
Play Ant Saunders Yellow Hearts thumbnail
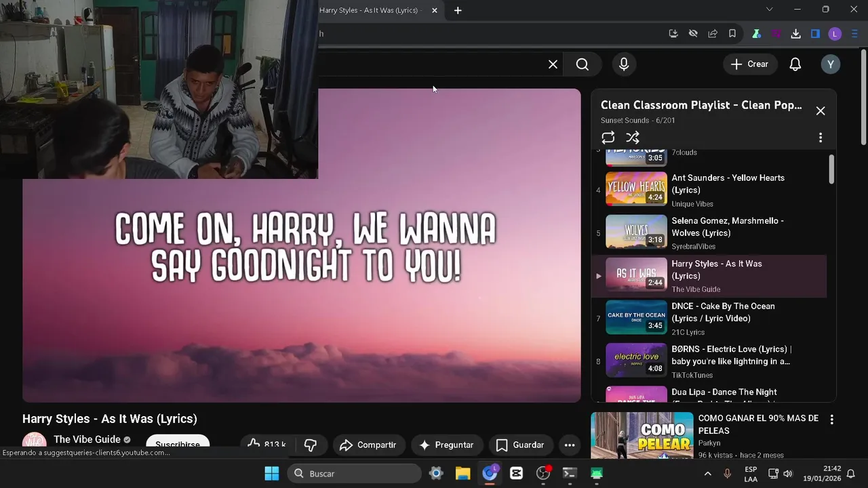coord(636,188)
